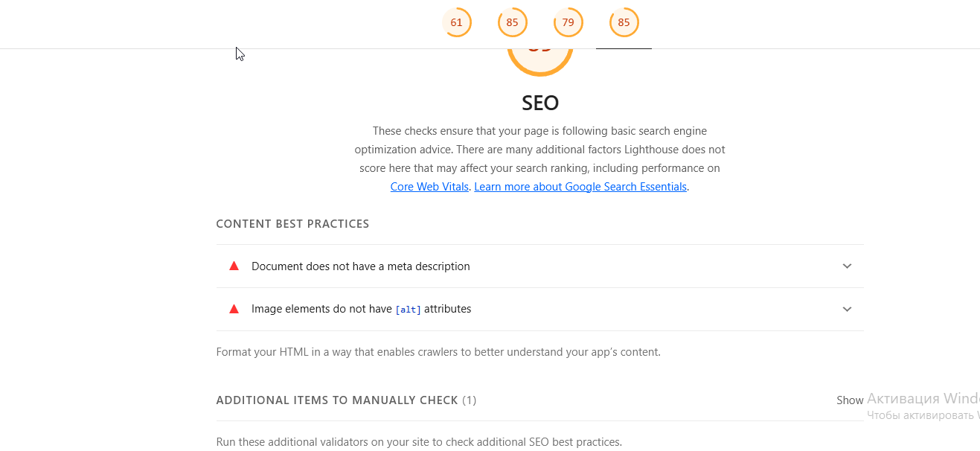Expand the meta description audit chevron

point(847,266)
